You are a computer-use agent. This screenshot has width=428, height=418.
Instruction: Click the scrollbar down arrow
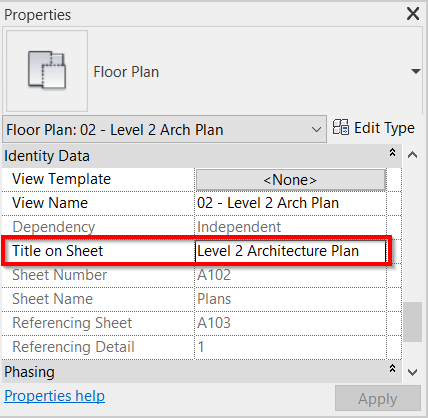(x=413, y=372)
